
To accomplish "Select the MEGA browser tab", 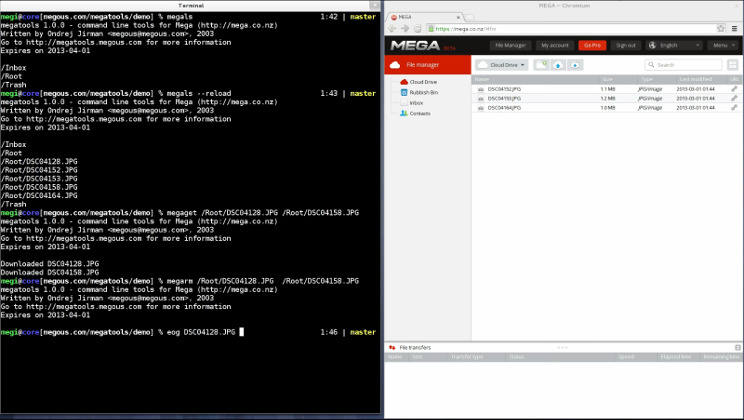I will click(x=425, y=17).
